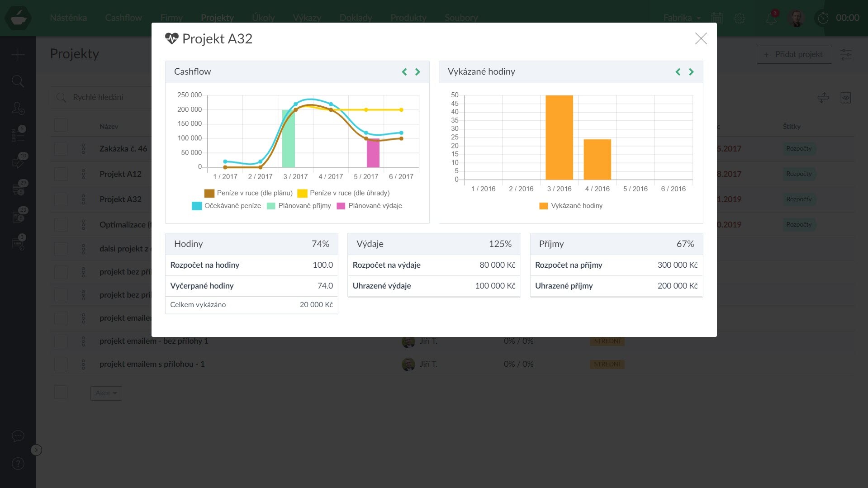Screen dimensions: 868x488
Task: Click the Přidat projekt button
Action: click(794, 54)
